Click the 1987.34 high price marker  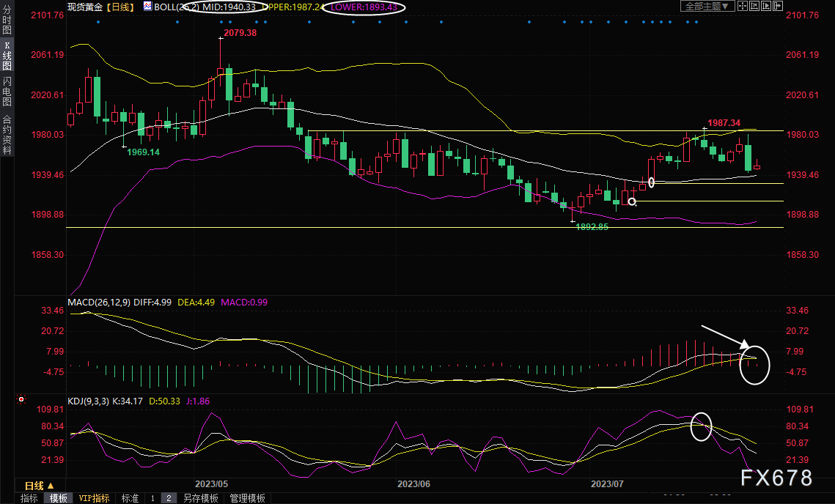[x=724, y=123]
